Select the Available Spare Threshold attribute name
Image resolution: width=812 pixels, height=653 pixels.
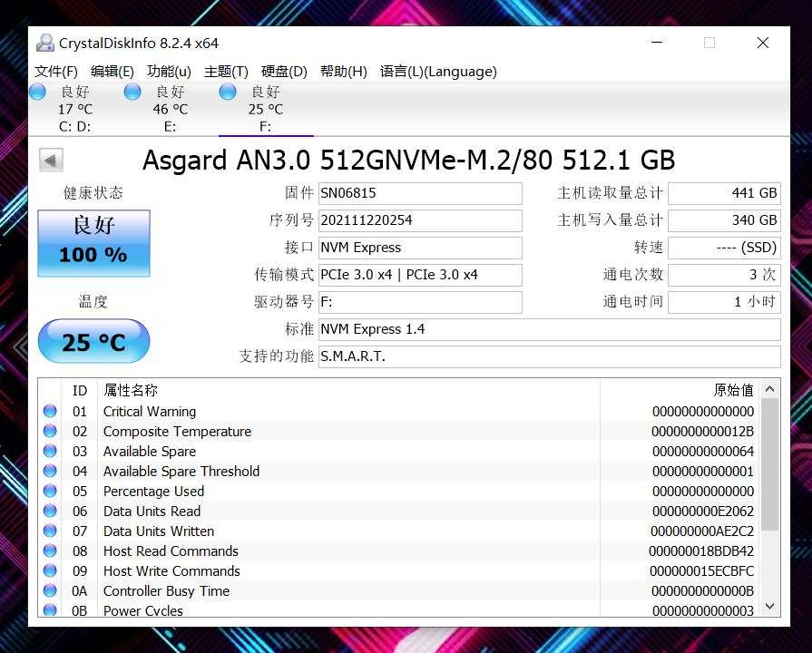click(x=181, y=472)
